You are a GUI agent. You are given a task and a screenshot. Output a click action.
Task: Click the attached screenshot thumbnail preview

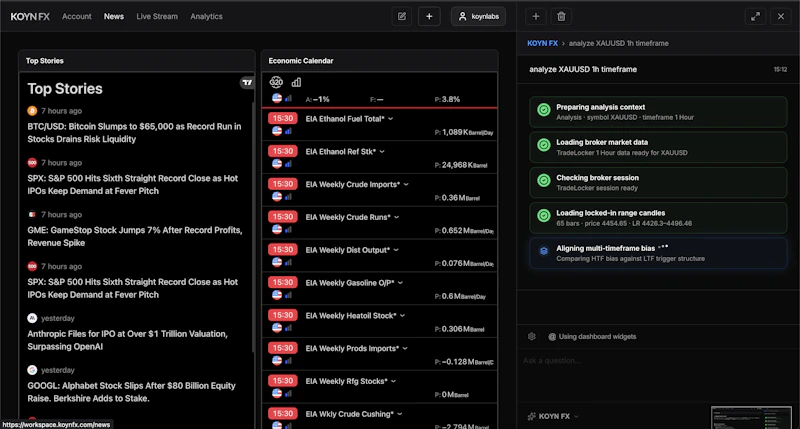click(752, 418)
